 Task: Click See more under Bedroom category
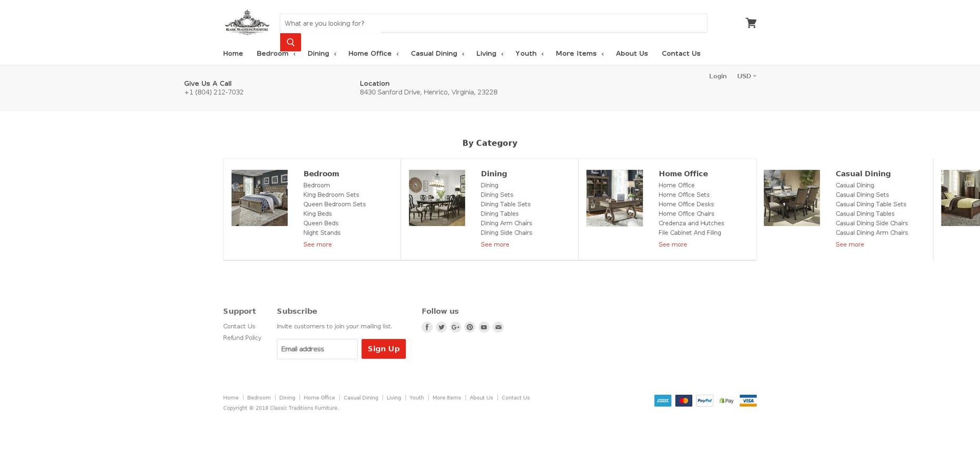coord(317,245)
